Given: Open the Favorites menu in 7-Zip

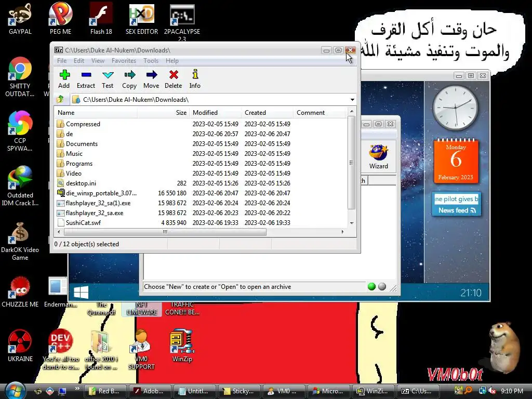Looking at the screenshot, I should coord(124,61).
